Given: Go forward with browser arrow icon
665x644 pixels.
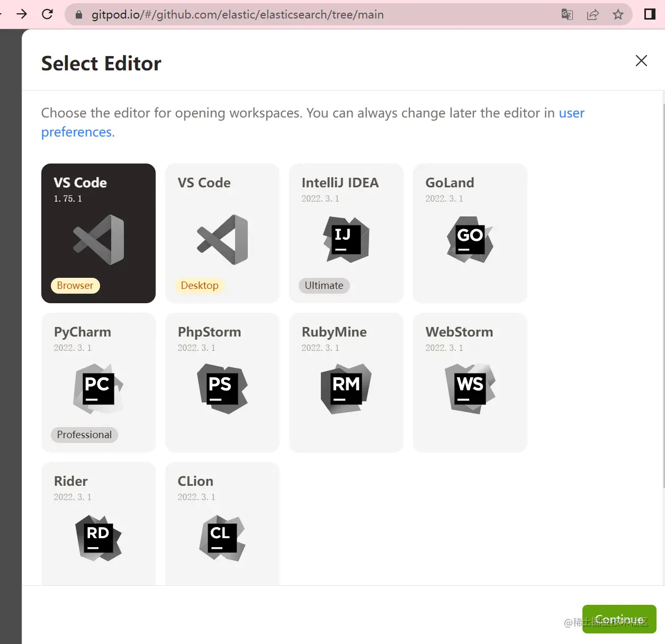Looking at the screenshot, I should pyautogui.click(x=22, y=14).
